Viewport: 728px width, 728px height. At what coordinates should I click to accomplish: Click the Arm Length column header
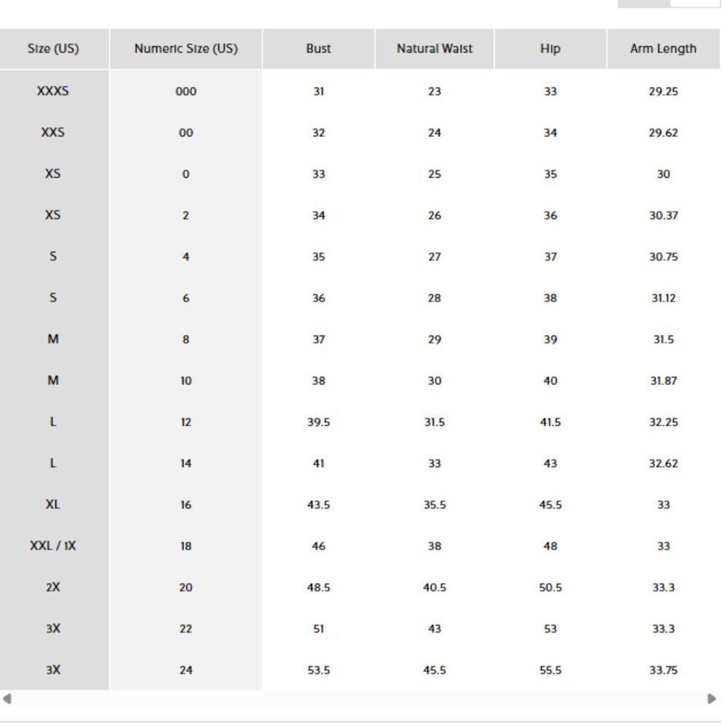pos(663,49)
